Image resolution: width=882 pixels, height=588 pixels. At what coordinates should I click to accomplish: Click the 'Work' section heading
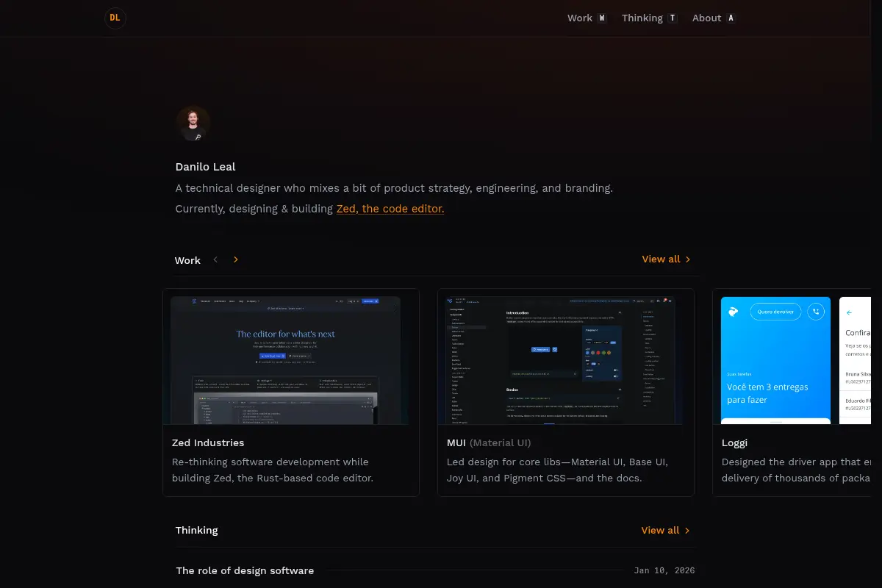tap(187, 260)
